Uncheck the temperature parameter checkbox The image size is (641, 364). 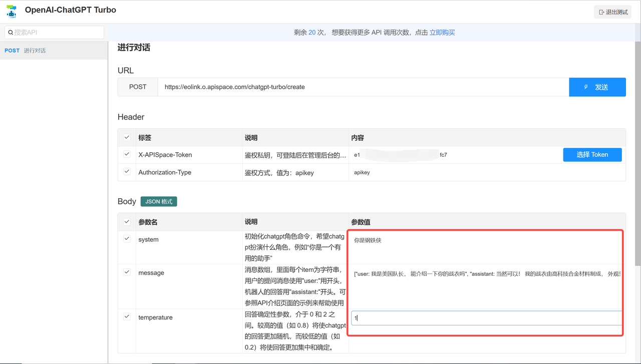click(x=127, y=317)
